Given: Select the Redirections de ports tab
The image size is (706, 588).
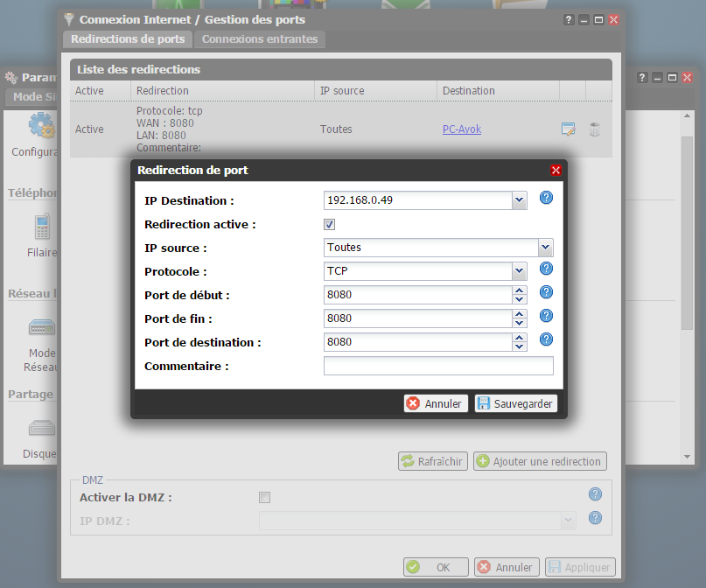Looking at the screenshot, I should point(128,39).
